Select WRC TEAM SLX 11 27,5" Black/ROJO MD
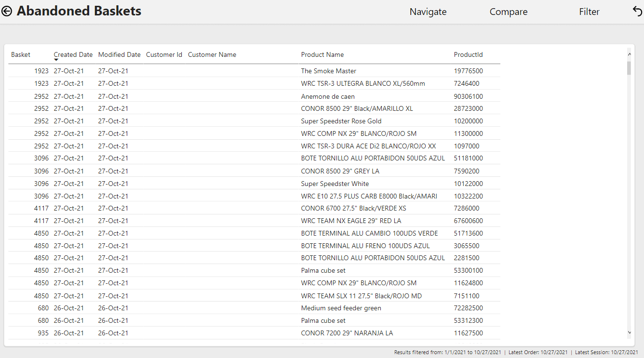Viewport: 644px width, 358px height. (x=362, y=296)
